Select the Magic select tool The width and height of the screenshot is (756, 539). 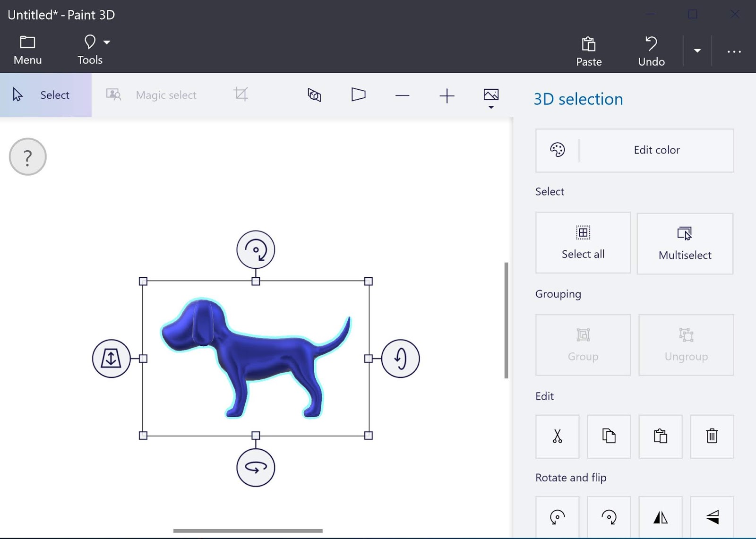165,94
